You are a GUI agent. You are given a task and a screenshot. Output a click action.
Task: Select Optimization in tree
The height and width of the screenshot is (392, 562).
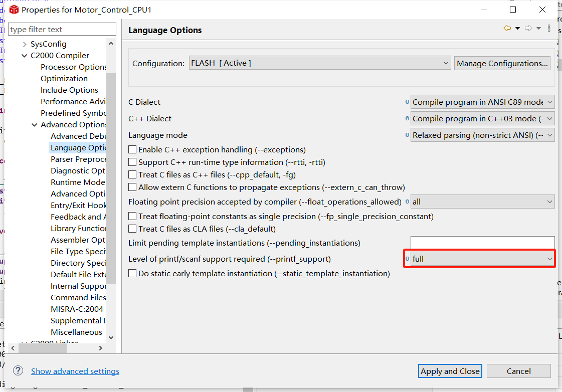click(64, 79)
